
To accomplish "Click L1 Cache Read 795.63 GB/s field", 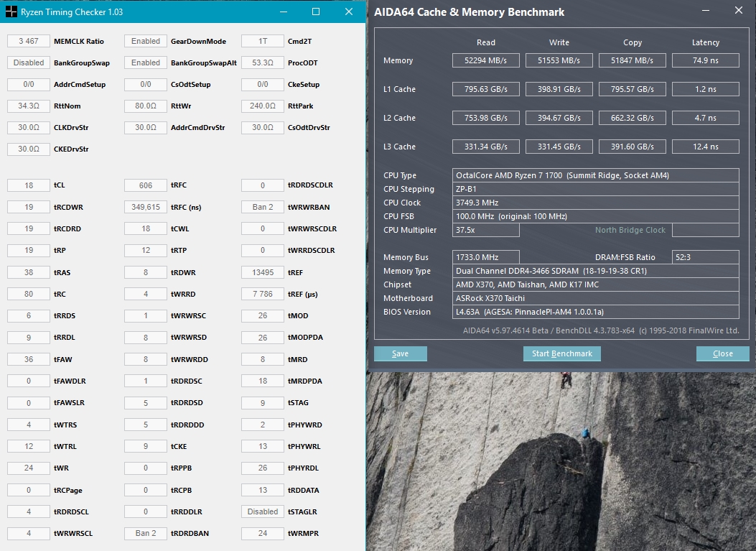I will click(485, 89).
